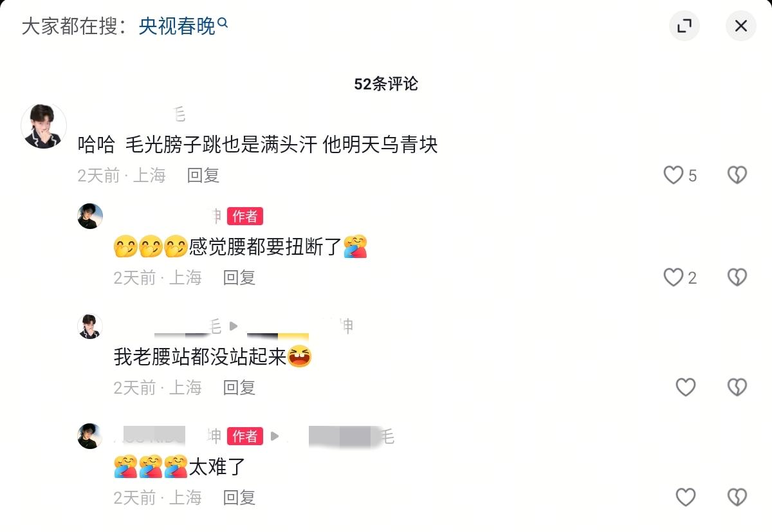This screenshot has height=532, width=772.
Task: Dislike the reply 感觉腰都要扭断了
Action: pyautogui.click(x=737, y=277)
